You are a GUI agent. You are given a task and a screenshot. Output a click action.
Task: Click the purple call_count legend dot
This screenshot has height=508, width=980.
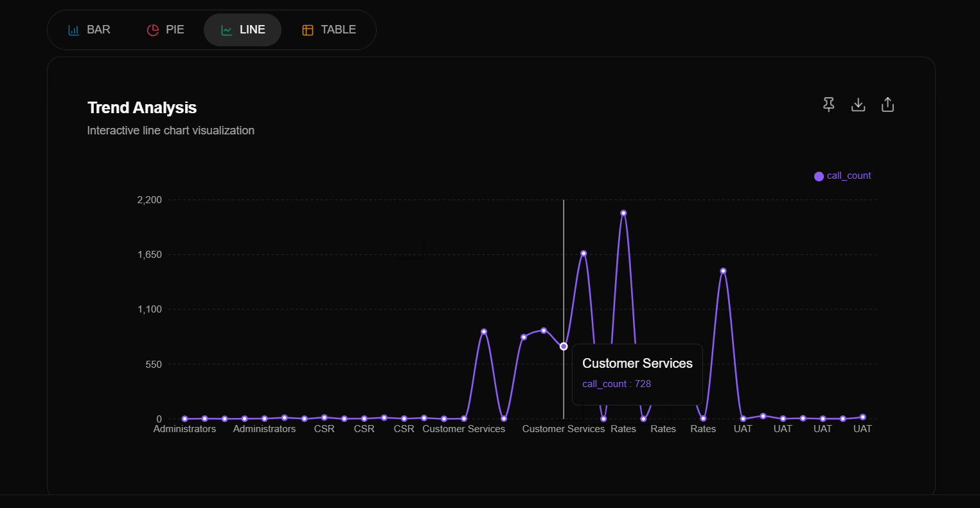click(x=819, y=176)
